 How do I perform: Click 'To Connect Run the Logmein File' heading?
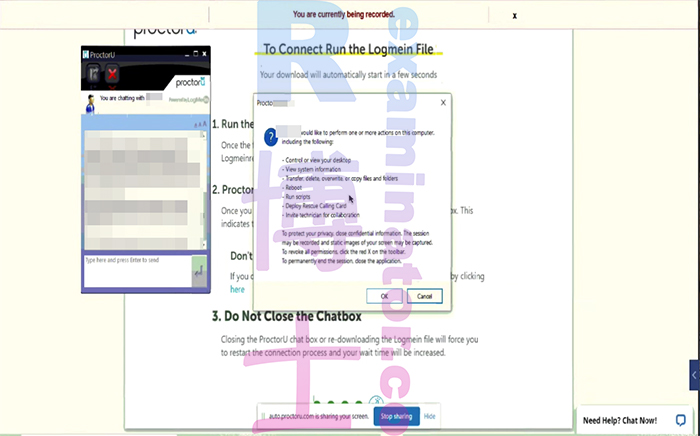click(x=348, y=49)
